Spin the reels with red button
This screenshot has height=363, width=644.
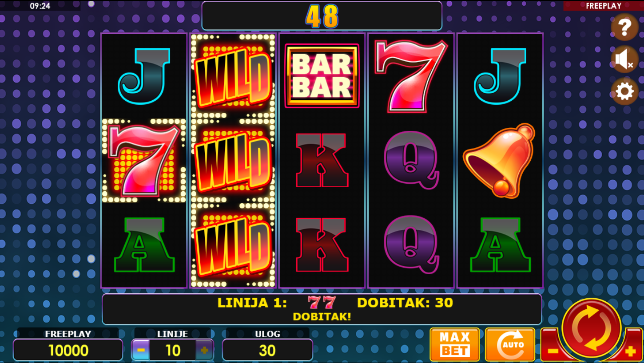point(591,328)
